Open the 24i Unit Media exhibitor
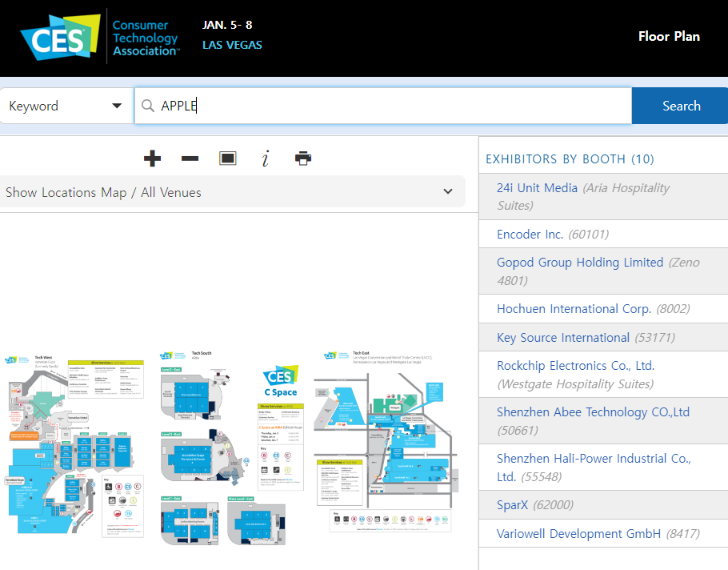This screenshot has width=728, height=570. tap(537, 188)
